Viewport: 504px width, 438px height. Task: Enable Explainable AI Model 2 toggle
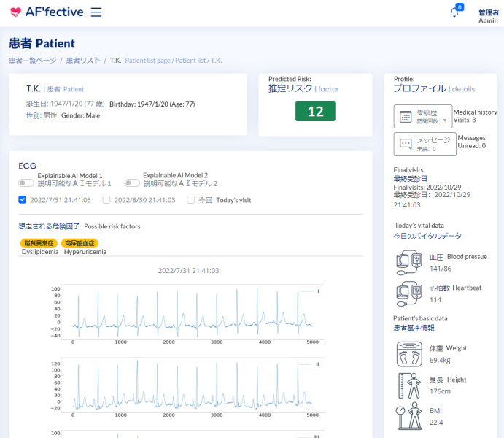tap(132, 183)
